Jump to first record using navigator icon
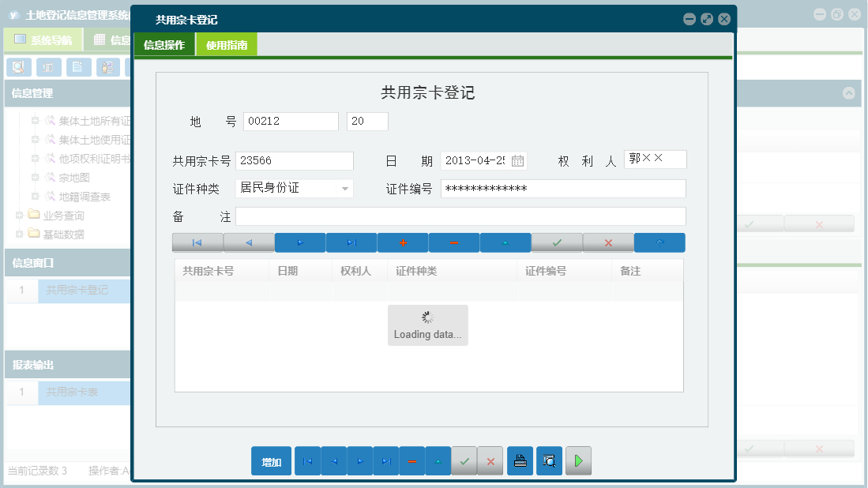This screenshot has height=488, width=868. (x=197, y=242)
